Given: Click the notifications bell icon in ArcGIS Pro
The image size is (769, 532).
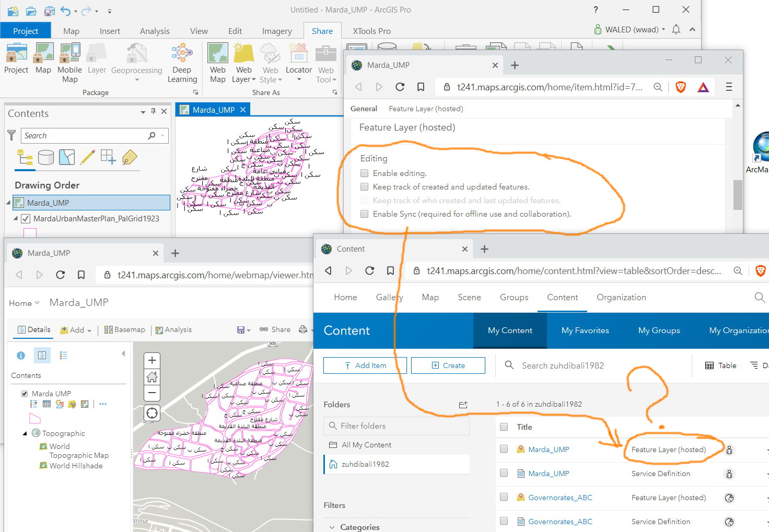Looking at the screenshot, I should [x=676, y=29].
